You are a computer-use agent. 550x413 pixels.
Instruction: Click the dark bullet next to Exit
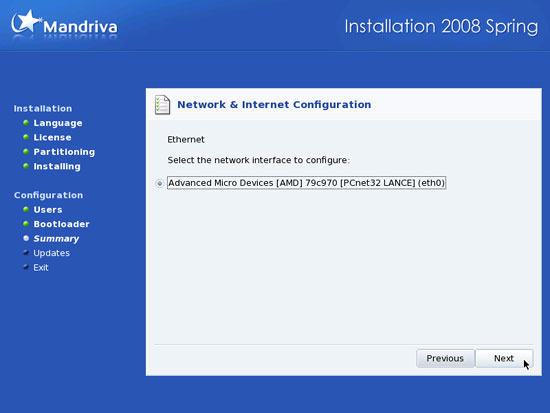[26, 267]
